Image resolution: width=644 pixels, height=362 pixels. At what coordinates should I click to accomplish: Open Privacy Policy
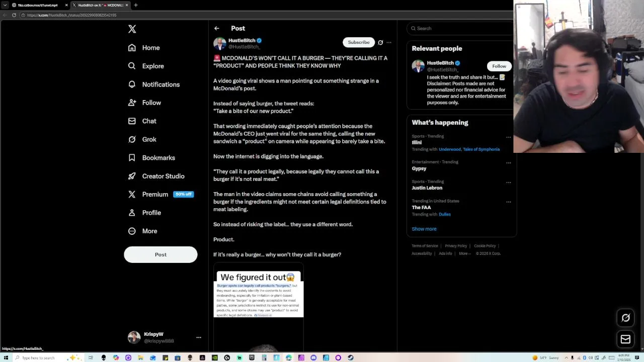click(x=456, y=246)
